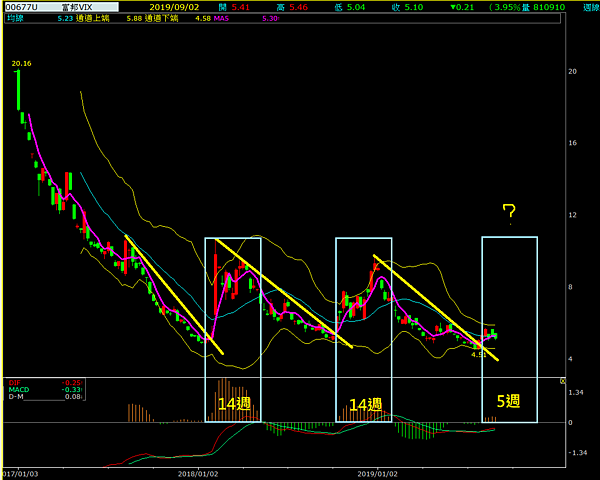The height and width of the screenshot is (480, 600).
Task: Open the 週線 weekly period selector
Action: pos(591,7)
